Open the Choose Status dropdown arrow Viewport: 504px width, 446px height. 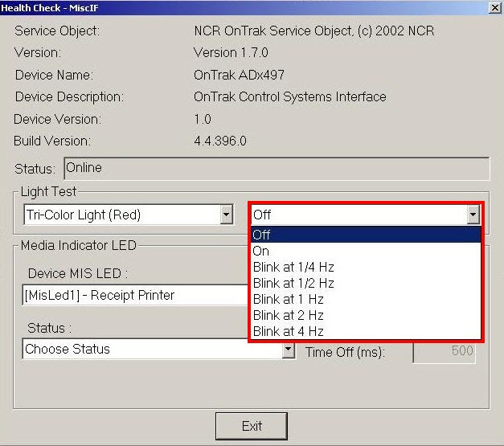[289, 349]
